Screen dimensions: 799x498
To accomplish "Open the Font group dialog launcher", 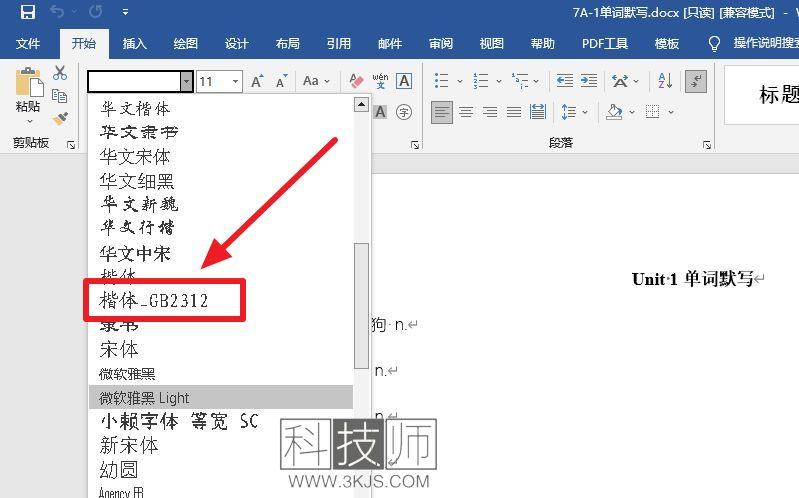I will 415,145.
